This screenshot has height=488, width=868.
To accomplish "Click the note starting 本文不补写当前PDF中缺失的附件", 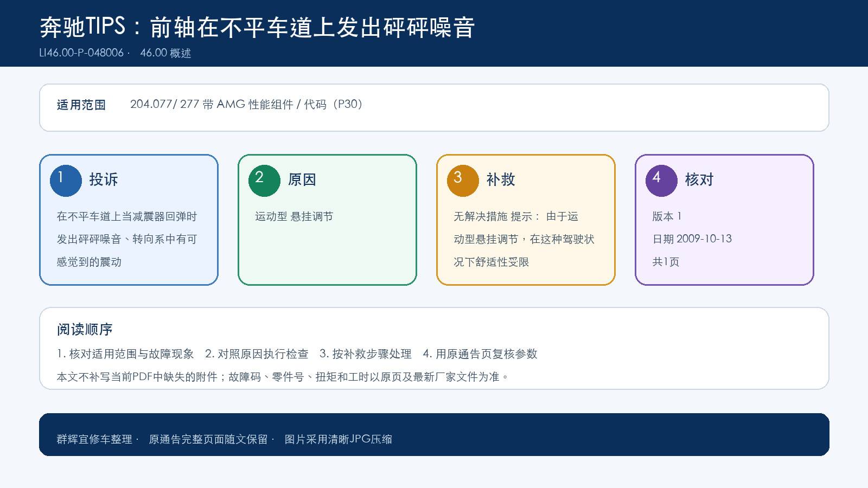I will 283,377.
